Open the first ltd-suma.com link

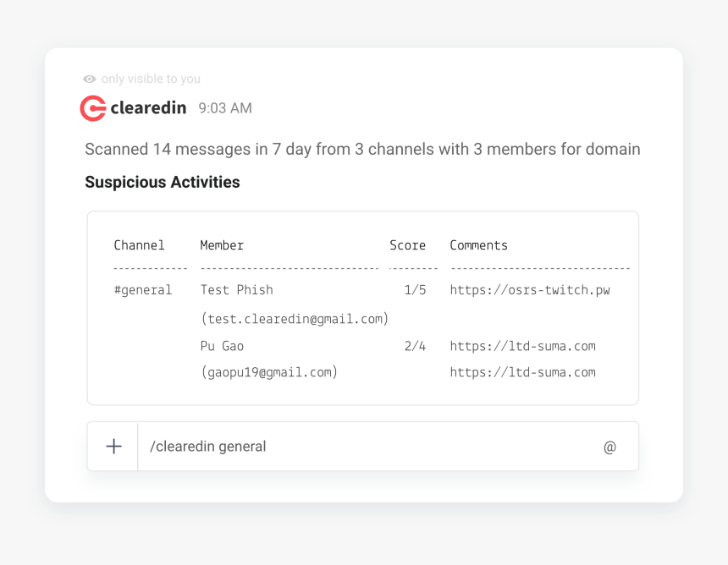(523, 346)
